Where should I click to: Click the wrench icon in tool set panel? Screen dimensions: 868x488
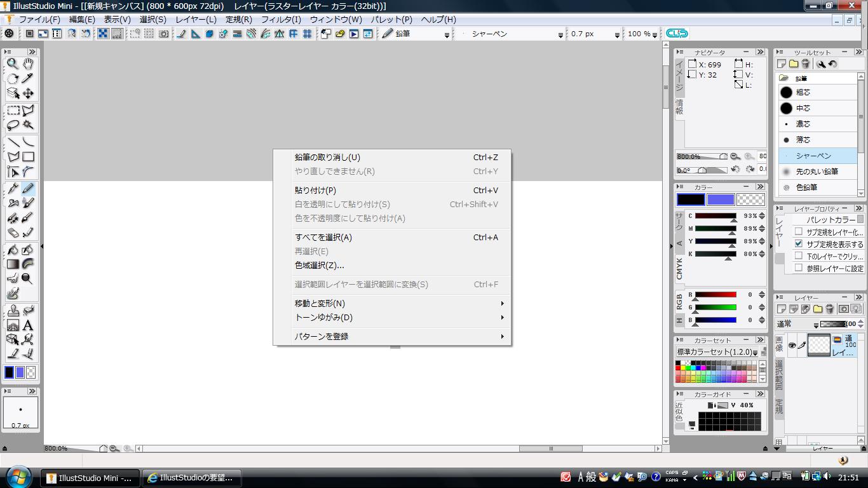click(x=820, y=64)
